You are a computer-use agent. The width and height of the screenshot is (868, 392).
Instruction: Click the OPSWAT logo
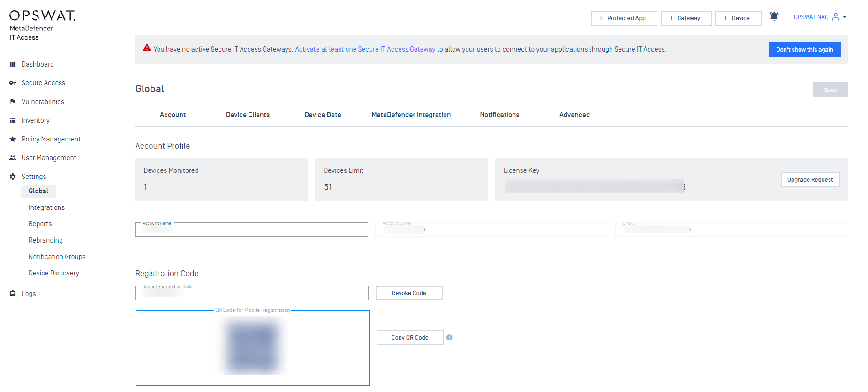[x=42, y=15]
